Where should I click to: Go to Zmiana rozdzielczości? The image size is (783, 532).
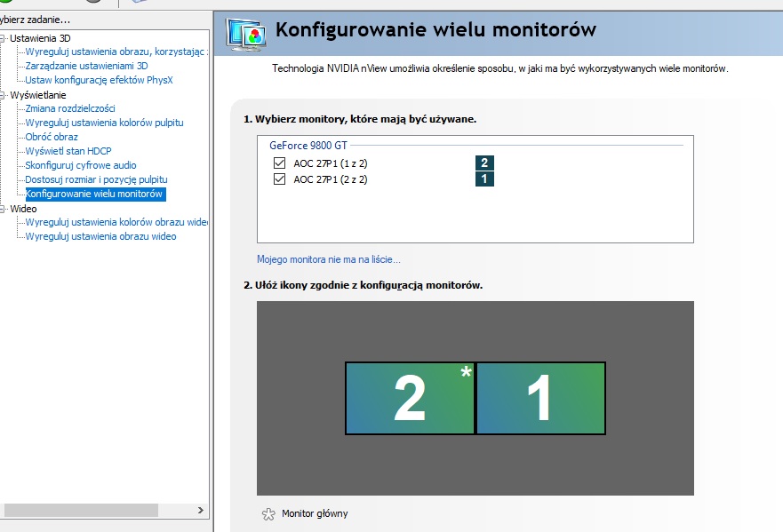pos(70,108)
